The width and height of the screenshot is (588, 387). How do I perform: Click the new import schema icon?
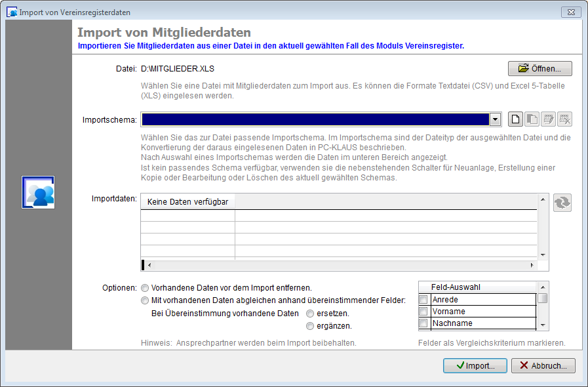(x=516, y=119)
